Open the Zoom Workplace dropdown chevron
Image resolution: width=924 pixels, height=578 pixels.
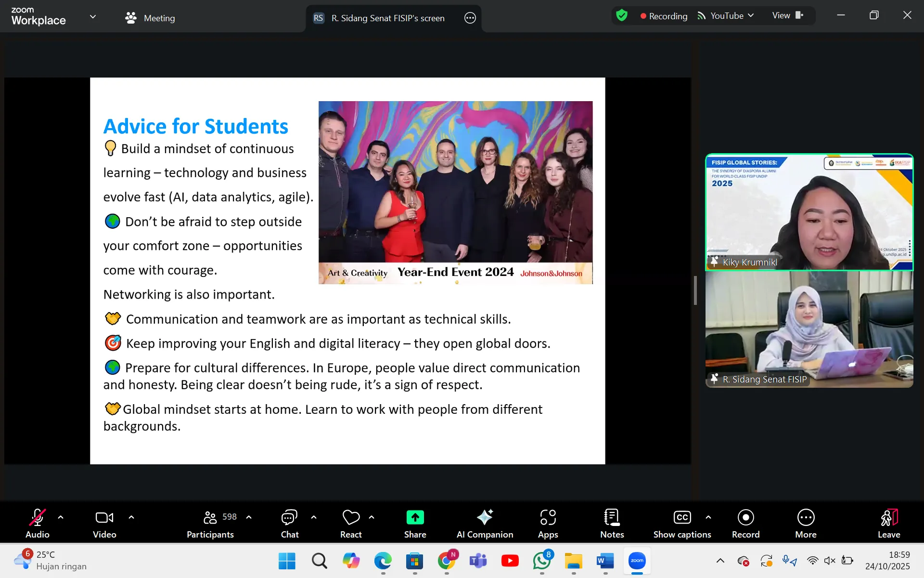pos(93,17)
